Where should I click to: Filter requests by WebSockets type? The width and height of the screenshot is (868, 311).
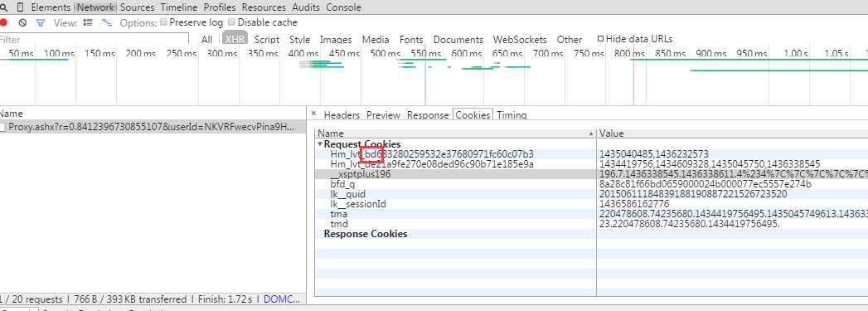520,39
